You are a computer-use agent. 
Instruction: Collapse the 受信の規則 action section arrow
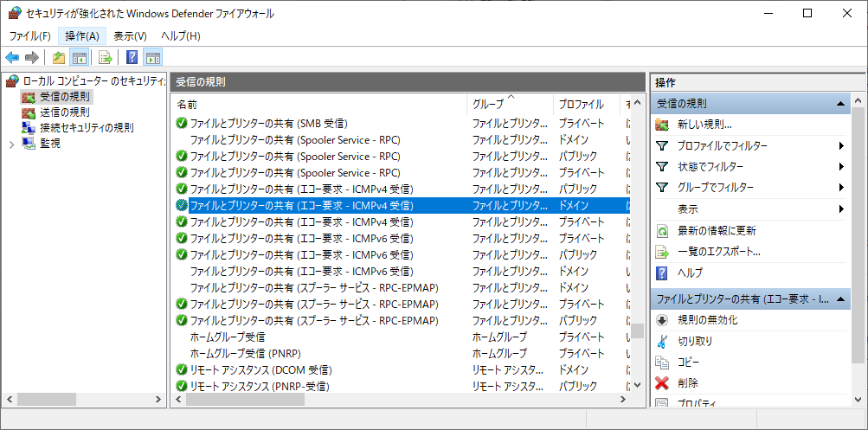point(840,104)
